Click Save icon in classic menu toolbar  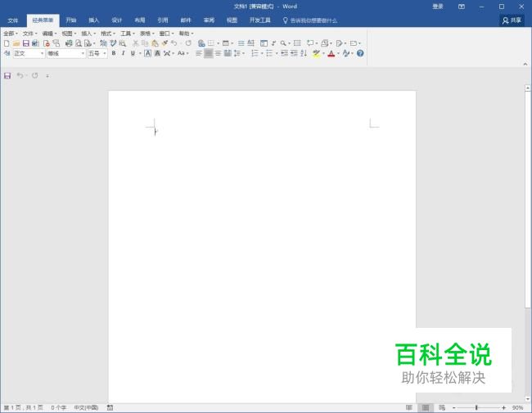click(26, 43)
